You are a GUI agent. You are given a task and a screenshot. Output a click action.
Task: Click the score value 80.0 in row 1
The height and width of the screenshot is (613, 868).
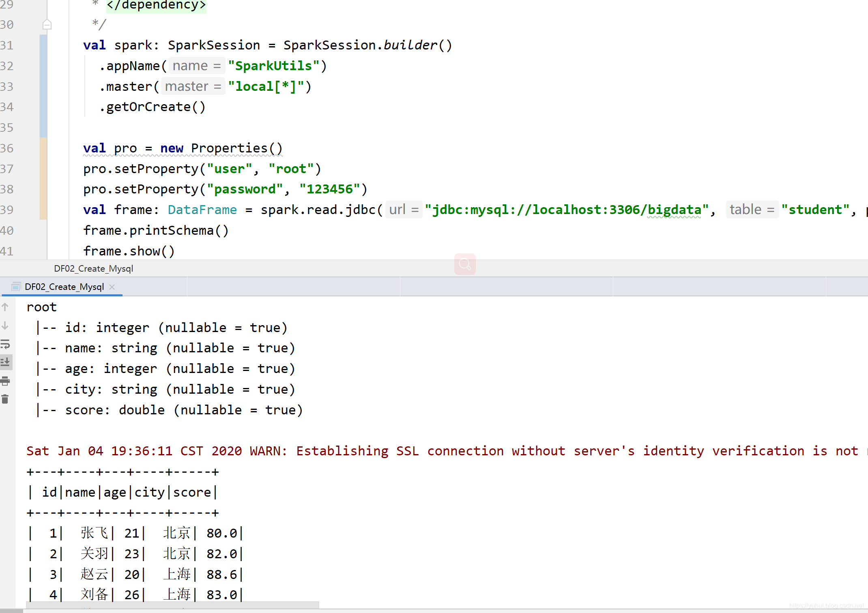coord(222,534)
